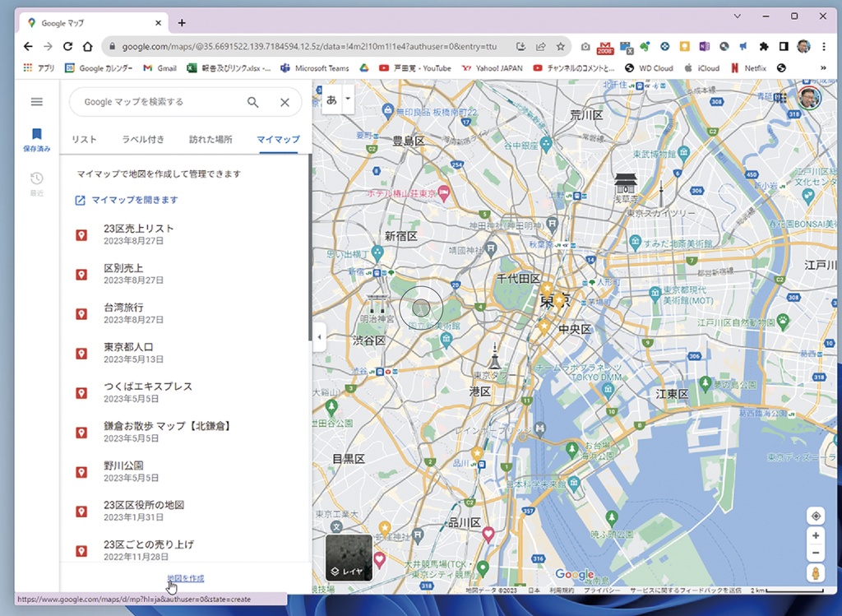
Task: Show more bookmarks with the » overflow
Action: pyautogui.click(x=823, y=68)
